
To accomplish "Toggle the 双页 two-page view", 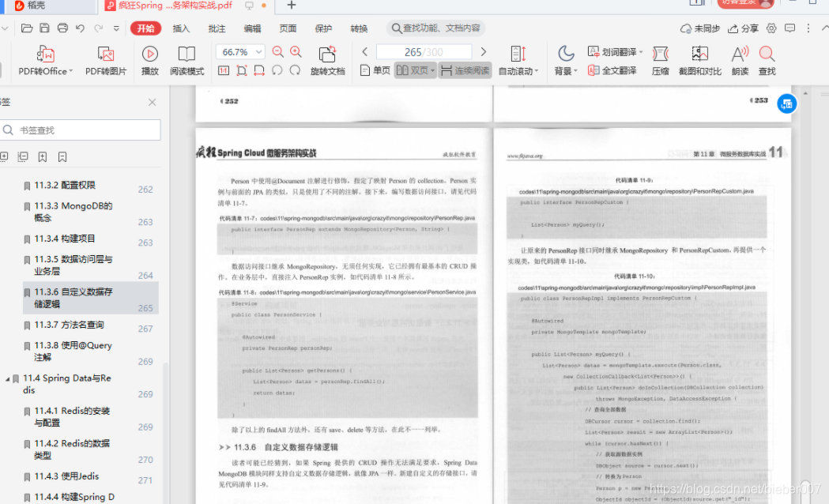I will click(x=415, y=70).
